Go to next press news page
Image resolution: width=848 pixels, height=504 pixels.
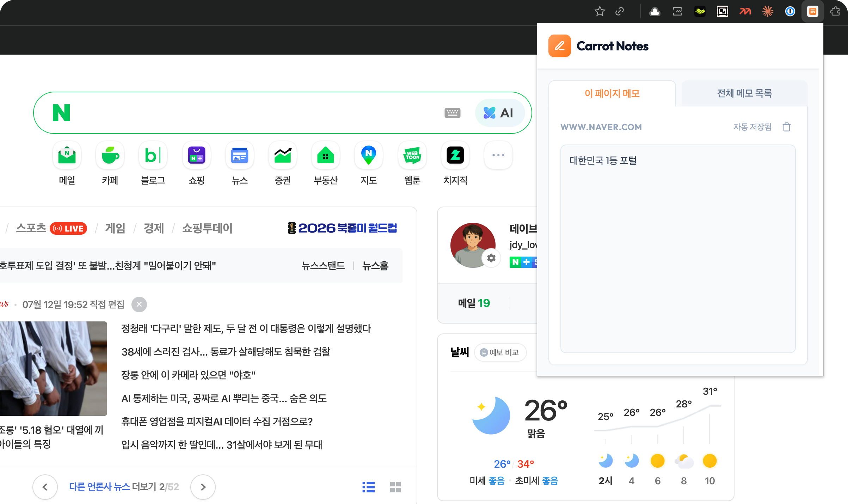[203, 487]
